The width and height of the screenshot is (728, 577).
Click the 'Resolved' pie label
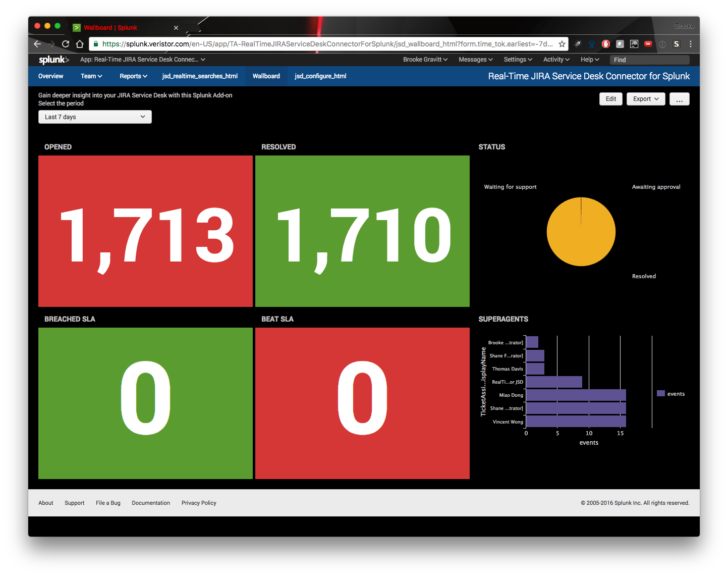tap(644, 276)
